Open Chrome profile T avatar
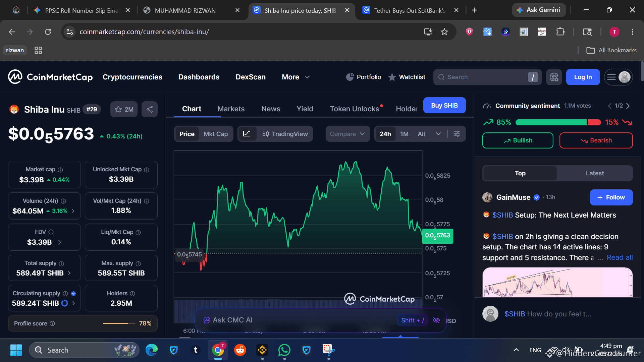Viewport: 644px width, 362px height. click(x=614, y=32)
